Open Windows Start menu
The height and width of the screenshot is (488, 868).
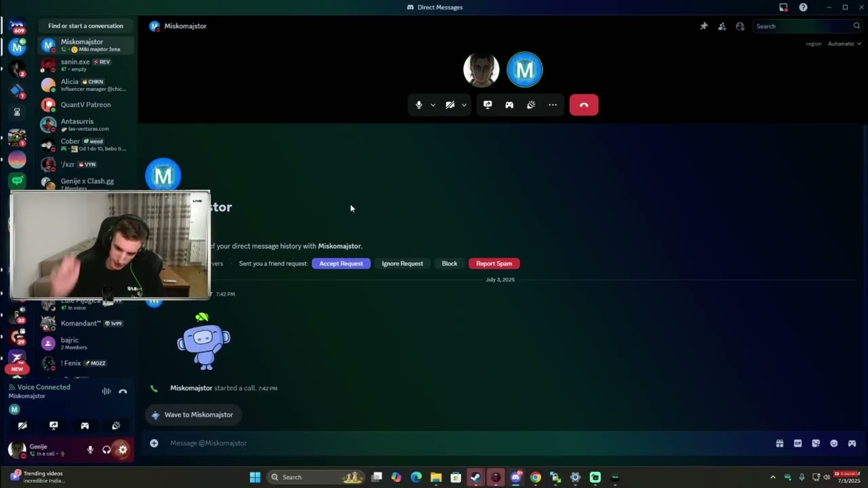pyautogui.click(x=255, y=477)
